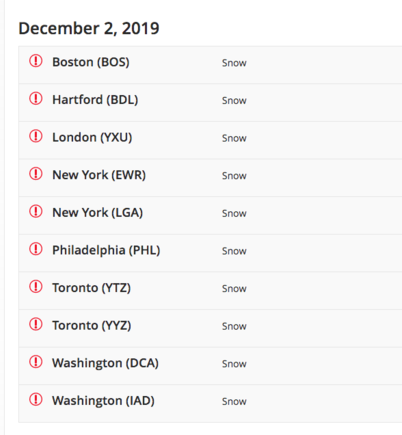
Task: Click the Snow status for Toronto (YTZ)
Action: 234,289
